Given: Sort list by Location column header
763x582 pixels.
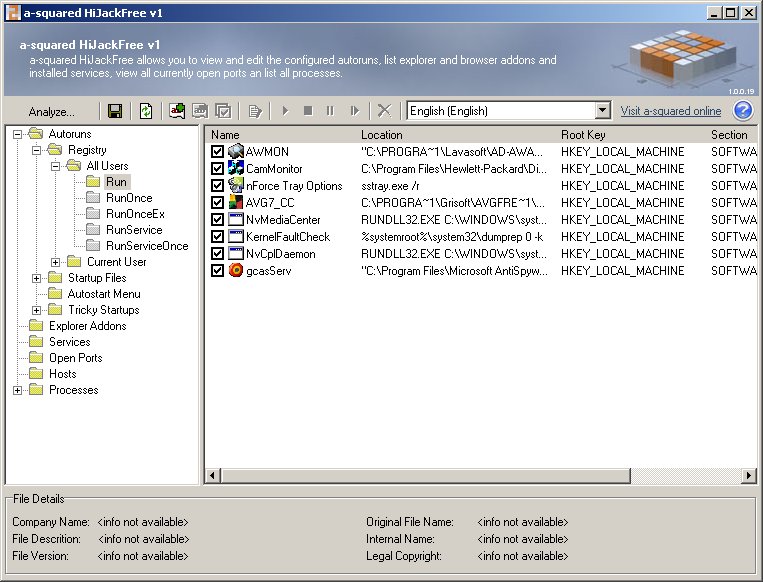Looking at the screenshot, I should [x=382, y=134].
